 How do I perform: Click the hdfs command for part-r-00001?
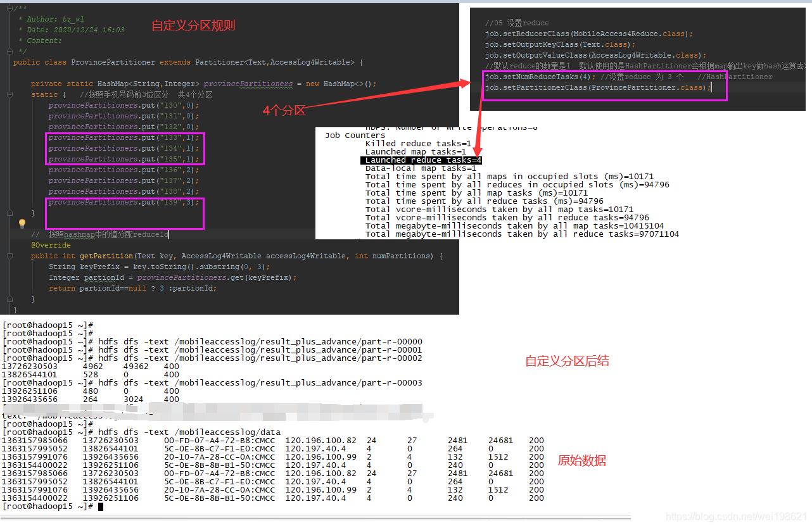[x=260, y=350]
